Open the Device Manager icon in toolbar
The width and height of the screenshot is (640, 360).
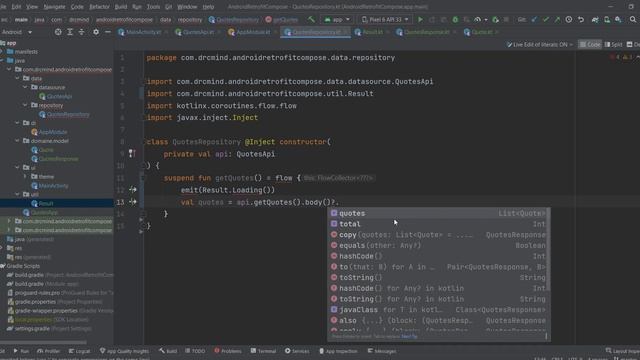607,20
